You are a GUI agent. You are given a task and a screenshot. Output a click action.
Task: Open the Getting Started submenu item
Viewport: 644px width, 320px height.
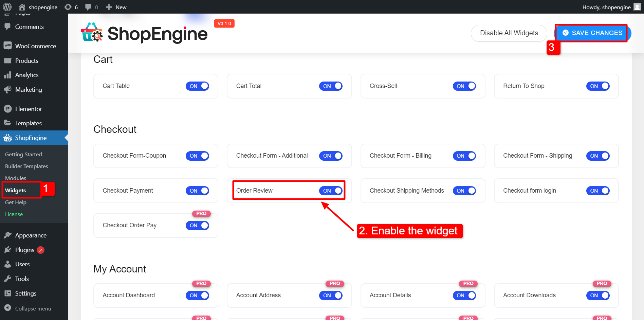pyautogui.click(x=23, y=154)
